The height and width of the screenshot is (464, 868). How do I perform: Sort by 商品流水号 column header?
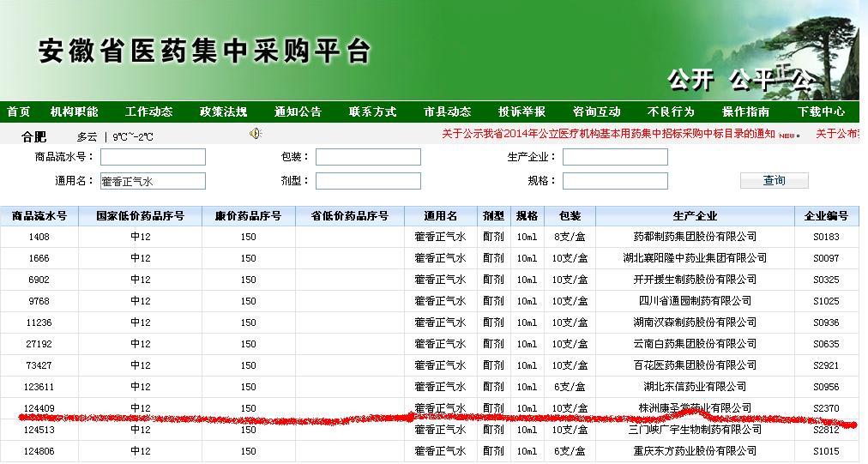point(39,216)
